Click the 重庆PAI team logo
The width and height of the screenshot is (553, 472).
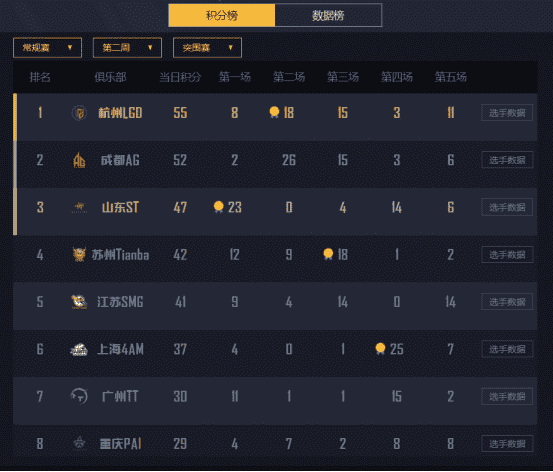79,443
